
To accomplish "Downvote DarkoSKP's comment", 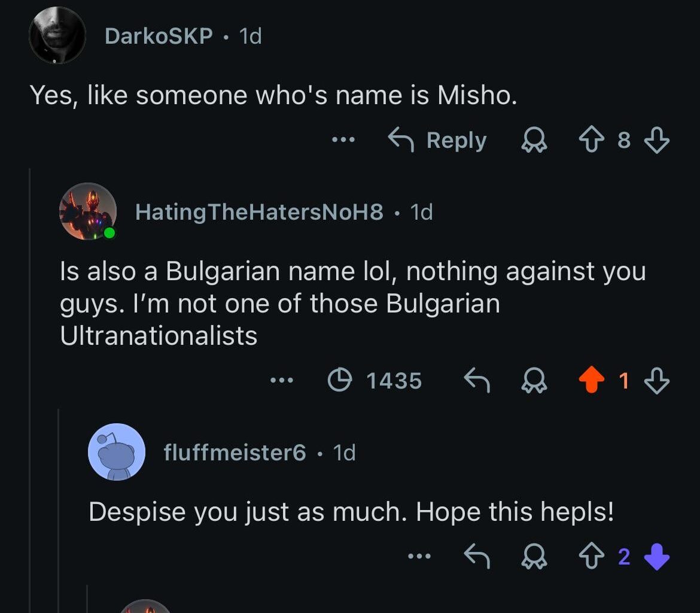I will tap(657, 140).
